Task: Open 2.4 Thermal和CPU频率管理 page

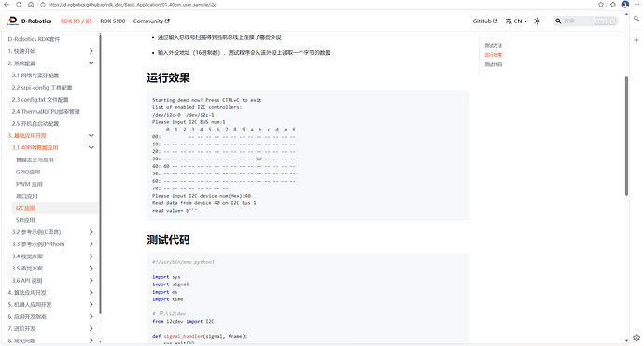Action: (46, 112)
